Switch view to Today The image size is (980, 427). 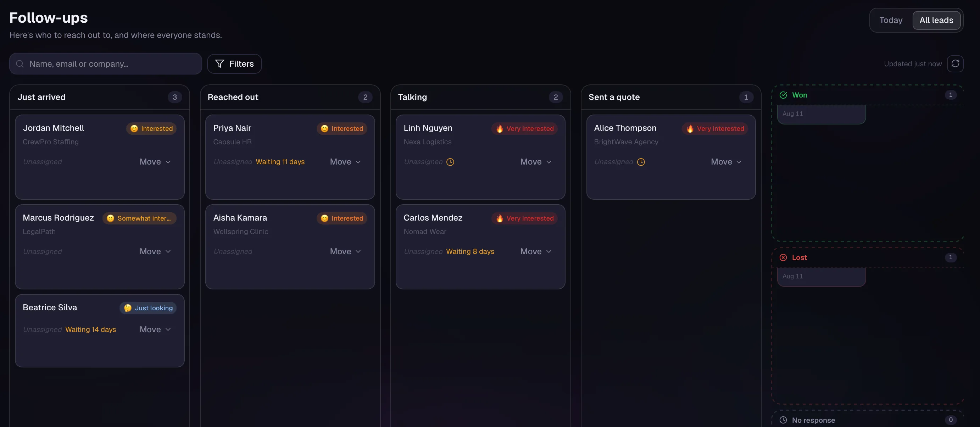[x=891, y=20]
